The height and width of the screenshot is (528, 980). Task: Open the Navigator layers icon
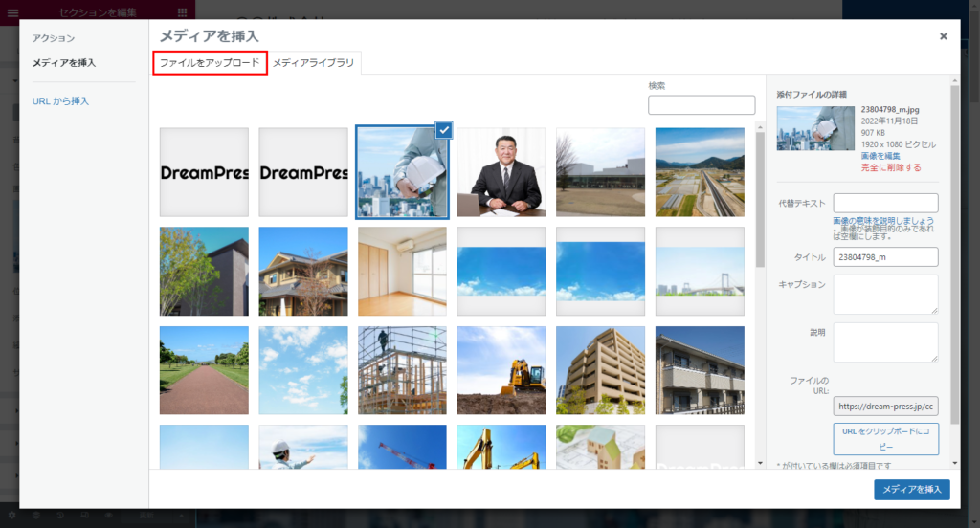point(36,516)
